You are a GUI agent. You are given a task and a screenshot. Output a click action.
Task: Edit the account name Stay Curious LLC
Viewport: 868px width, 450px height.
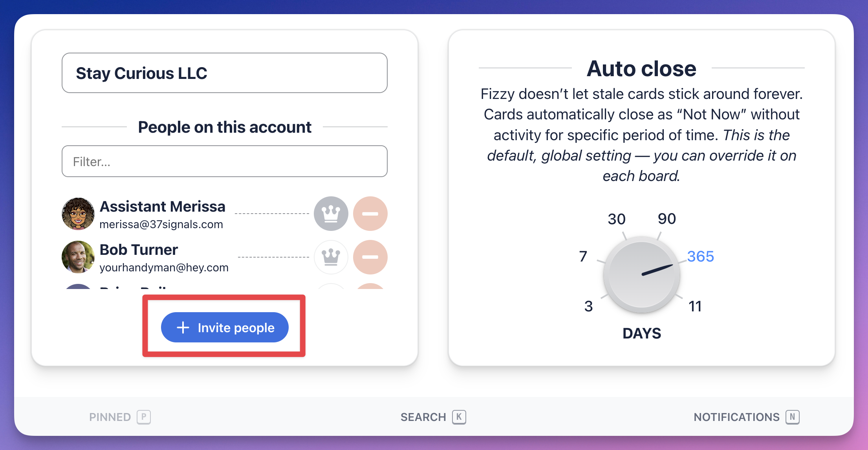(x=225, y=73)
